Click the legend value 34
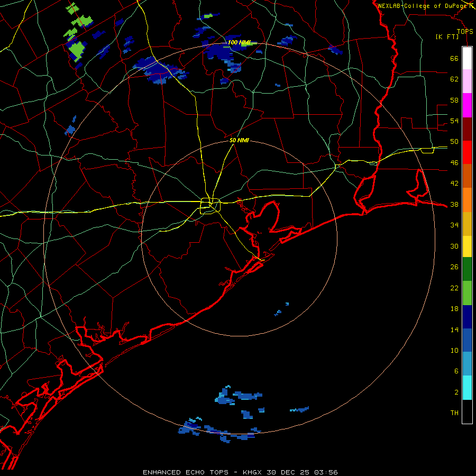476x476 pixels. point(454,225)
